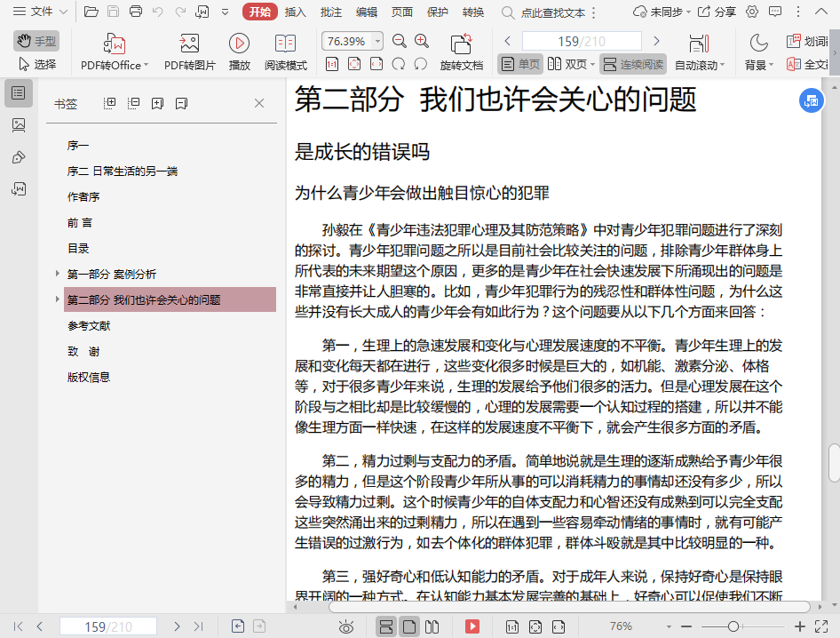Click the print icon in the top bar
The width and height of the screenshot is (840, 638).
(135, 12)
